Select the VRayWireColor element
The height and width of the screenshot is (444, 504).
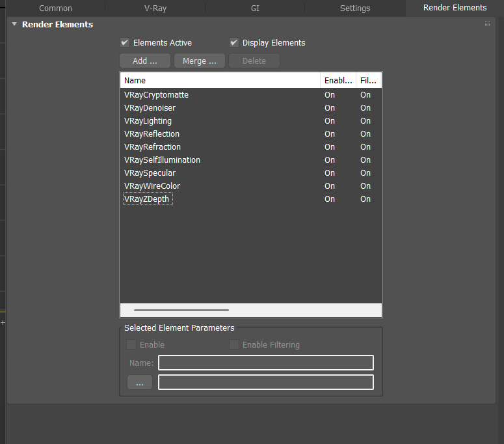(152, 186)
